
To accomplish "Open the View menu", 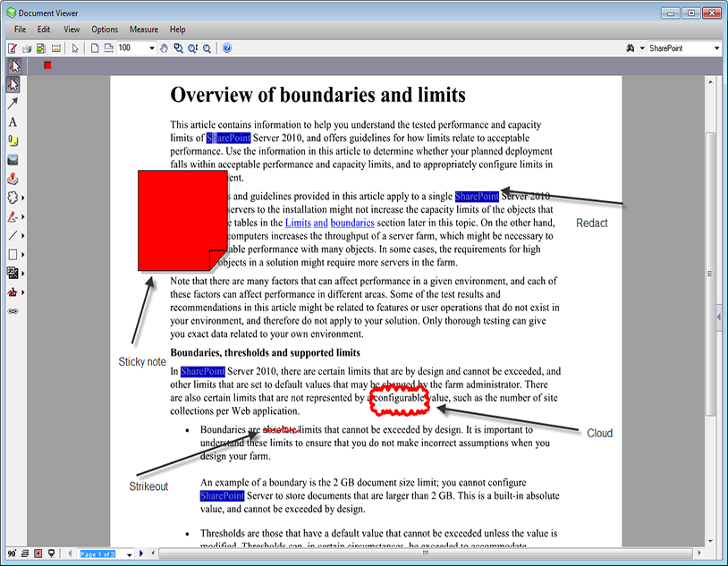I will pos(72,30).
